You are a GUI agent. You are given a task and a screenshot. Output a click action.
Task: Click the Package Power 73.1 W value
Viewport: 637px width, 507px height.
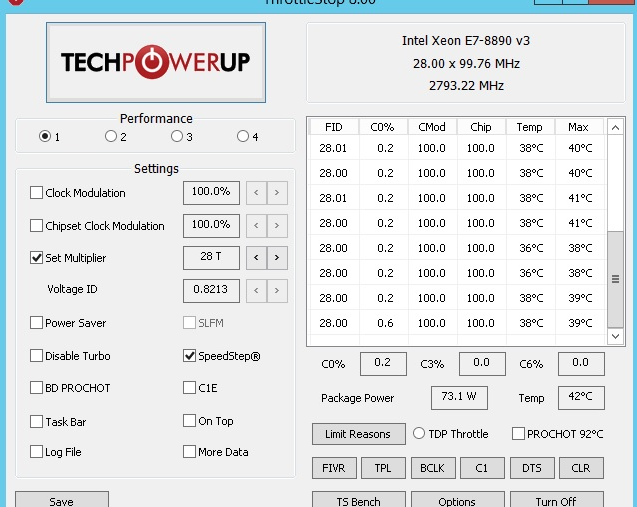pos(459,397)
